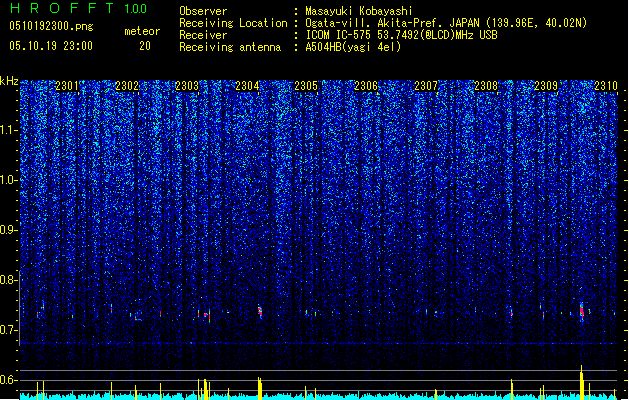629x400 pixels.
Task: Click the meteor echo cluster after 2303
Action: [x=205, y=315]
